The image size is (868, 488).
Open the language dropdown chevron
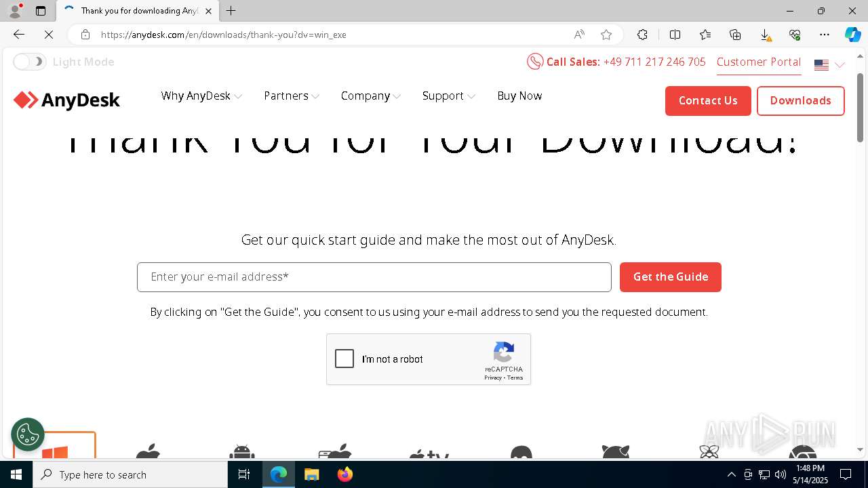coord(840,65)
